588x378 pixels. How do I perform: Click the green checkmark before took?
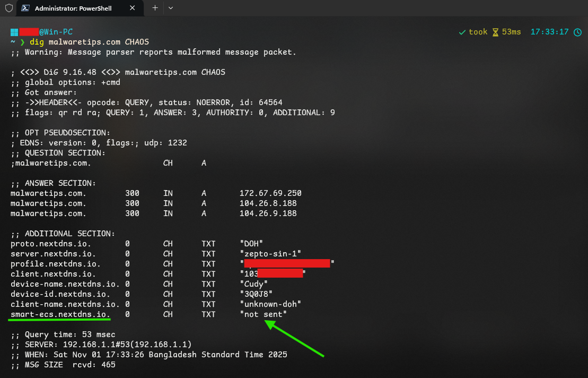click(x=462, y=32)
